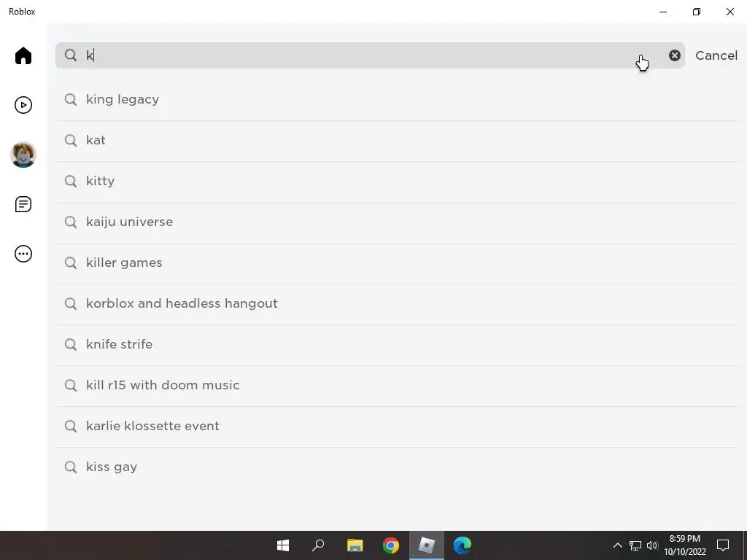Click magnifier icon beside 'karlie klossette event'

[x=71, y=426]
